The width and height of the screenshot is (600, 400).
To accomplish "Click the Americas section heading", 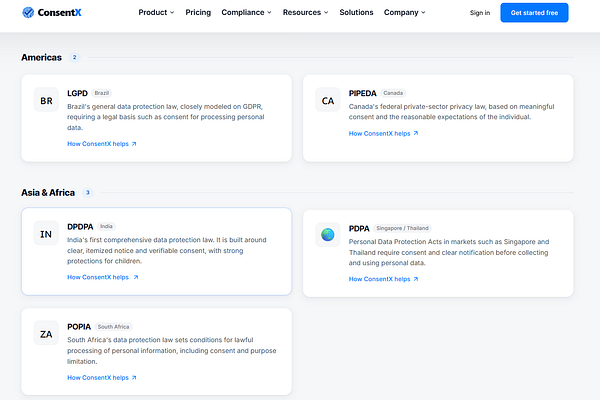I will (x=41, y=57).
